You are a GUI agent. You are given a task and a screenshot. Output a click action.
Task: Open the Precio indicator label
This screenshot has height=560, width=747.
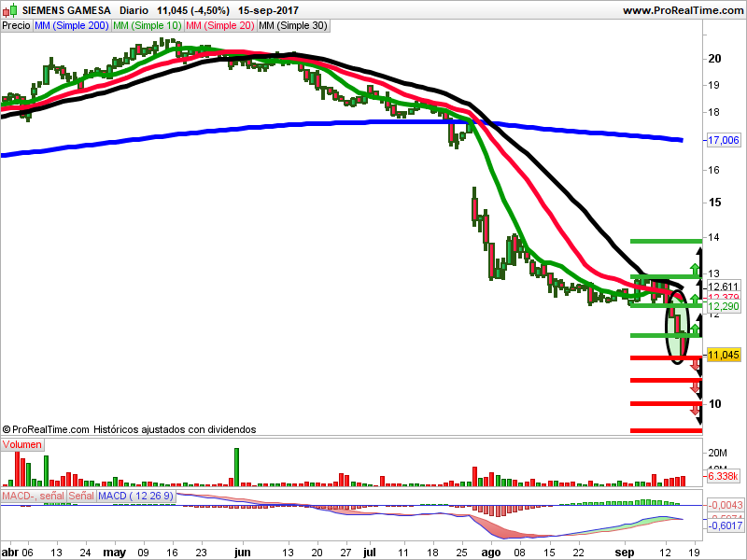click(x=16, y=26)
